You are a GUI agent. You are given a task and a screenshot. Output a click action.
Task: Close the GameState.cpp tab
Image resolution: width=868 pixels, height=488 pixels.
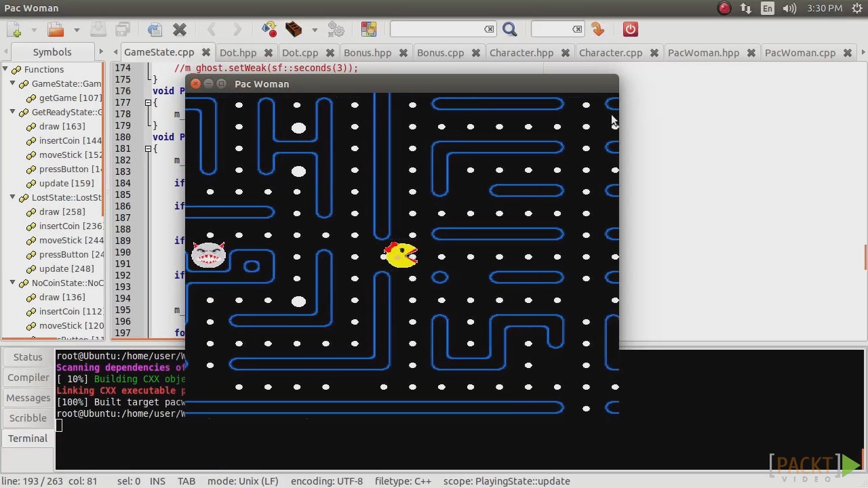point(205,52)
